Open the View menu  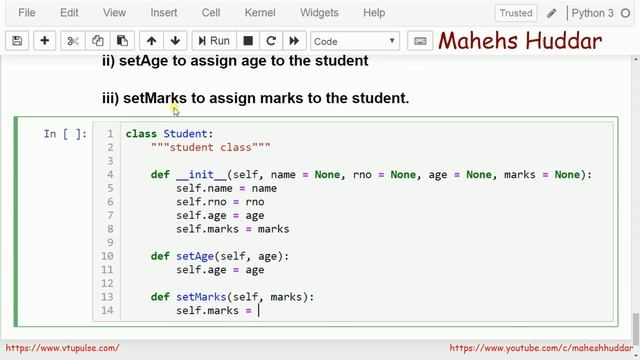(114, 13)
